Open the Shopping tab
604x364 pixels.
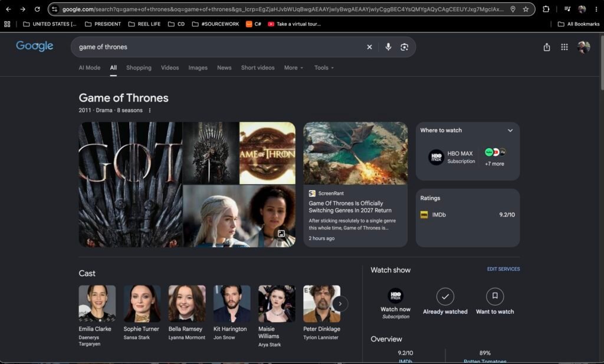(139, 68)
